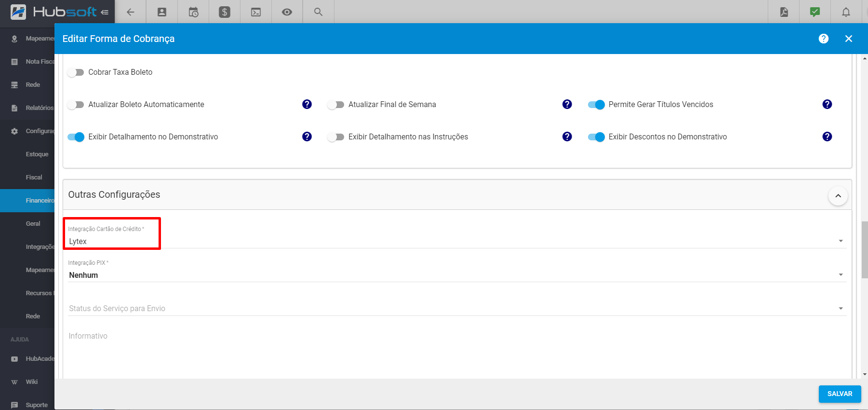Image resolution: width=868 pixels, height=410 pixels.
Task: Click the eye view toolbar icon
Action: pos(287,12)
